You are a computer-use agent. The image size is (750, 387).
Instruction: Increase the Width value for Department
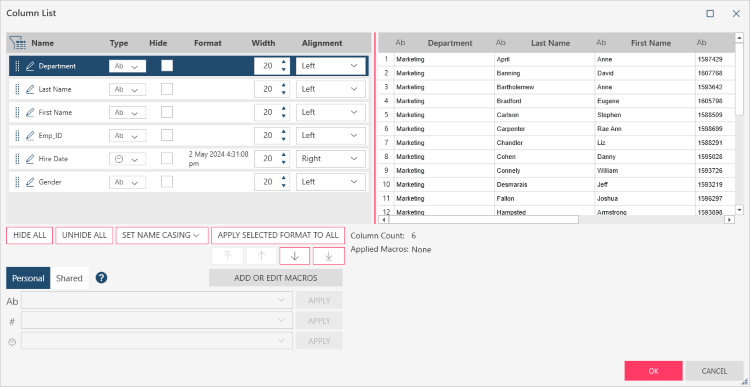point(284,62)
